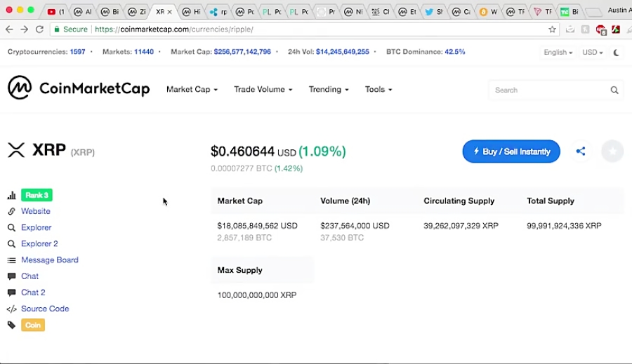Switch to the Twitter browser tab
This screenshot has height=364, width=632.
click(434, 12)
